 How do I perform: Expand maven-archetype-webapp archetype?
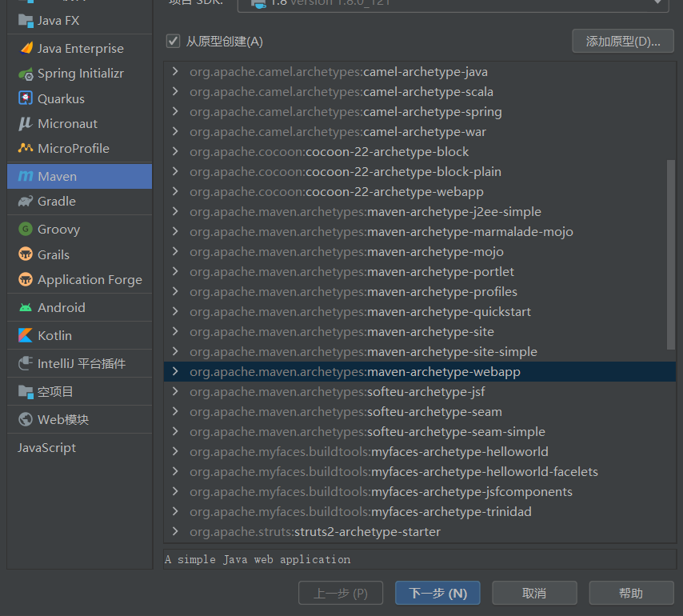coord(175,372)
